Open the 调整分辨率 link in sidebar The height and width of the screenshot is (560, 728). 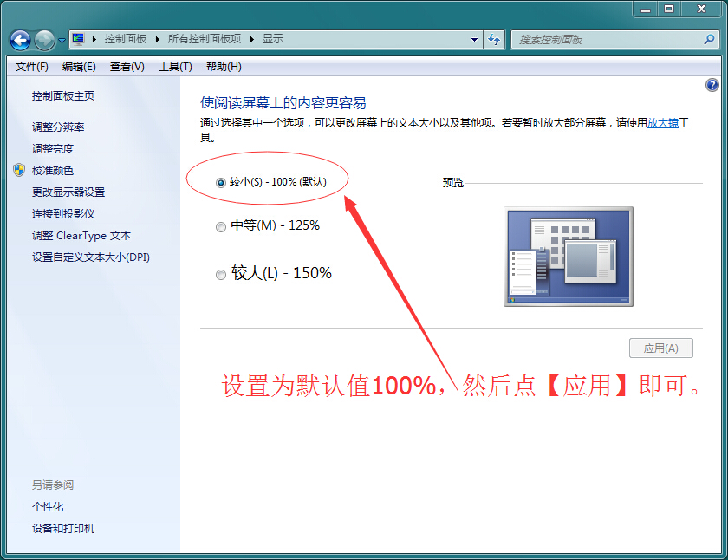[58, 127]
